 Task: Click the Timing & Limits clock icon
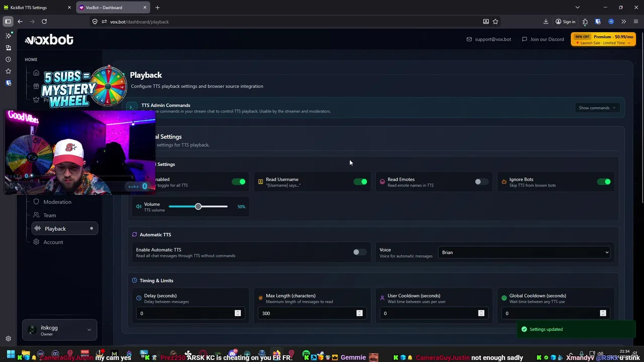tap(134, 281)
